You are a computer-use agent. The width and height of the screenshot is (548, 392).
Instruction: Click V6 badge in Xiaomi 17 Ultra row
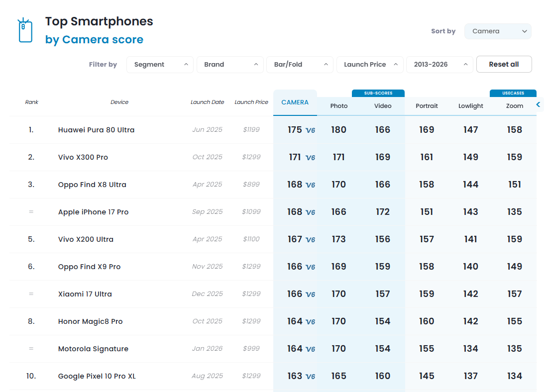pyautogui.click(x=311, y=294)
